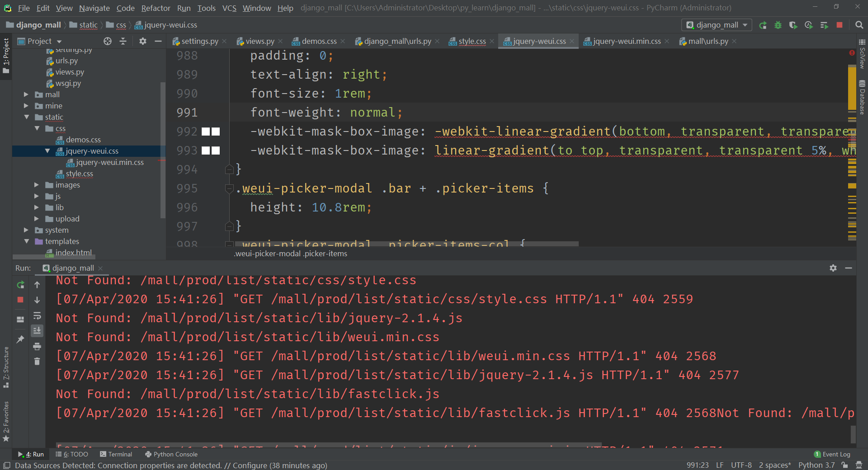Click the Print icon in Run console
This screenshot has height=470, width=868.
[37, 347]
